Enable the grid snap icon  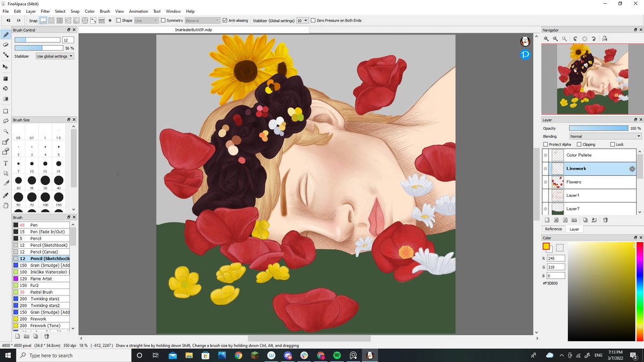60,20
